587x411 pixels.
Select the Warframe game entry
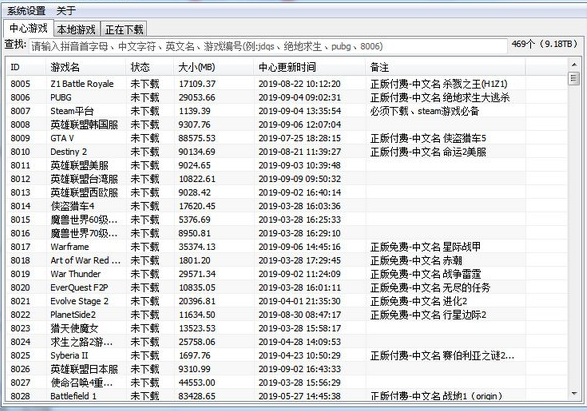(x=287, y=247)
